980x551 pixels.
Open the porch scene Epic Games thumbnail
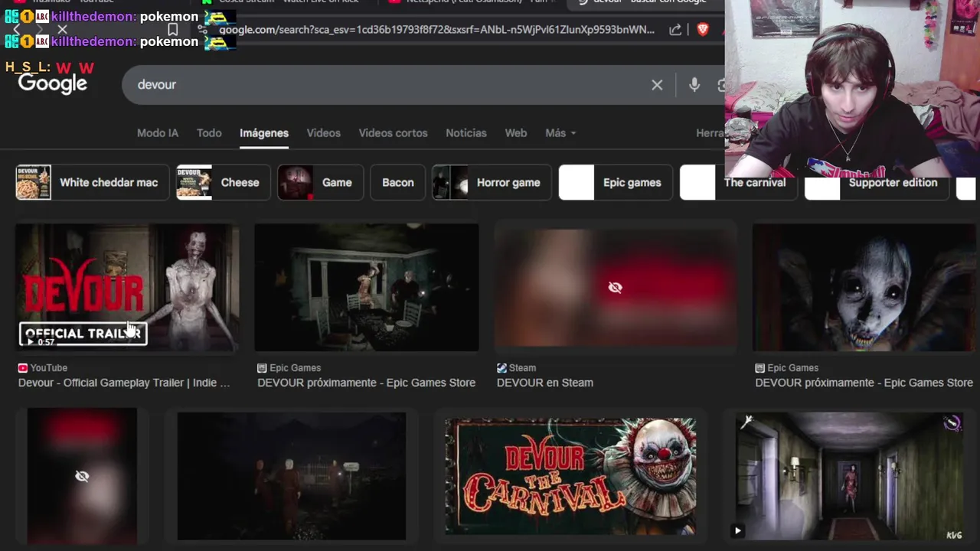click(367, 288)
